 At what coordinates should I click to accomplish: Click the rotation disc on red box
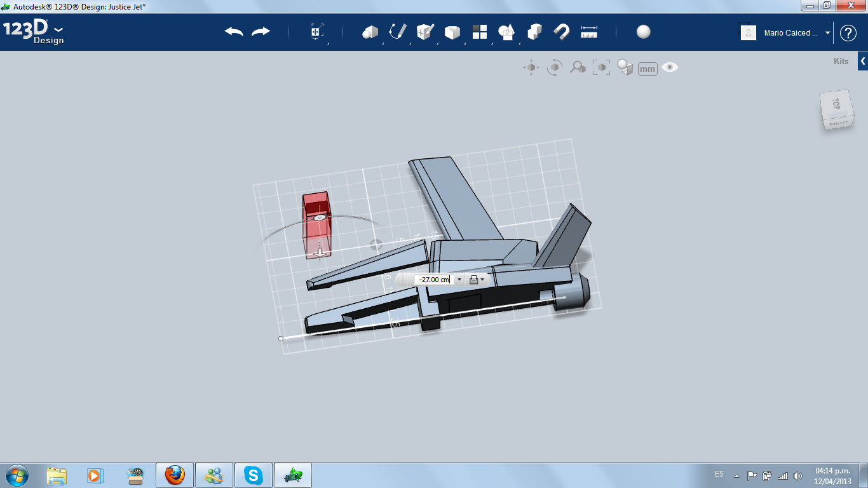[x=320, y=218]
